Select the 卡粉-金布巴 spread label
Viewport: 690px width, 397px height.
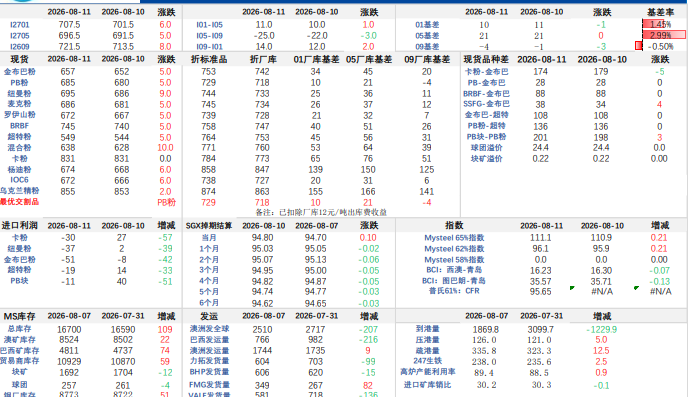(486, 71)
